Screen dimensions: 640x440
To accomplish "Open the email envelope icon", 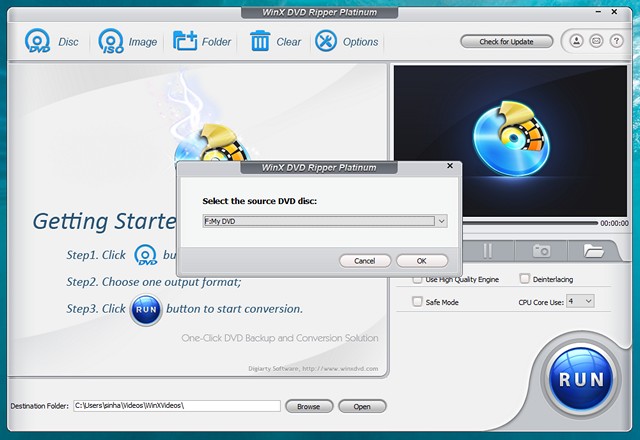I will (x=596, y=41).
